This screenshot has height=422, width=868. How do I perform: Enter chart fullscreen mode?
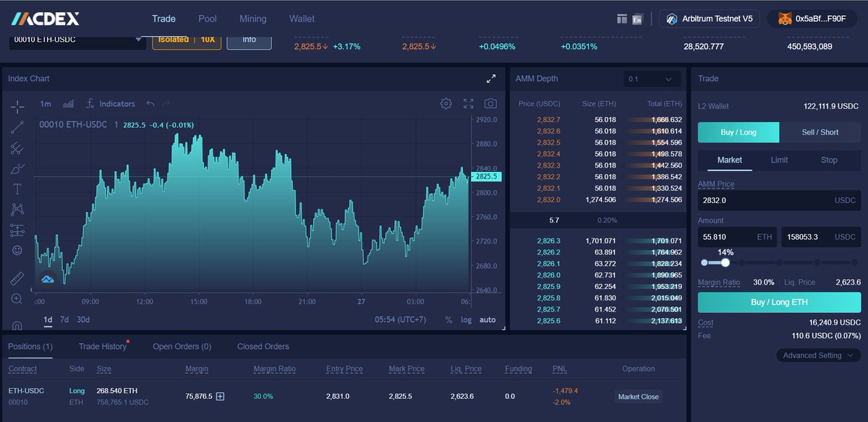point(468,103)
